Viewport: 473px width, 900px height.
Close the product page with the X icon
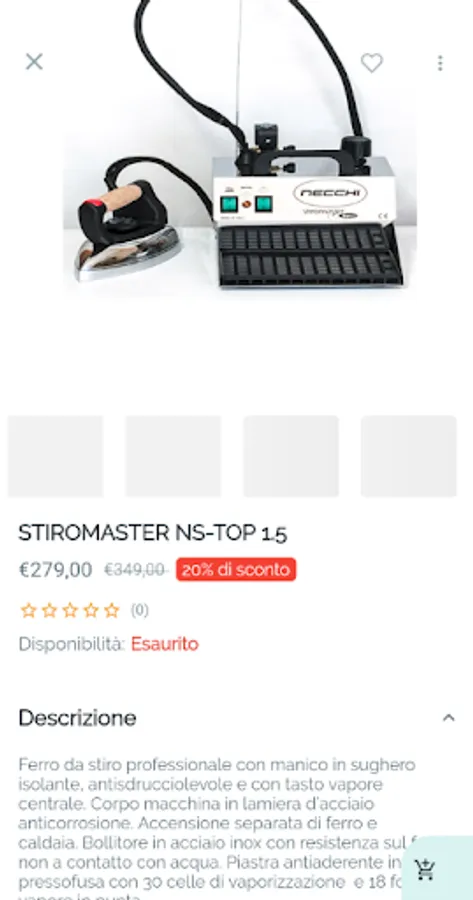click(34, 62)
